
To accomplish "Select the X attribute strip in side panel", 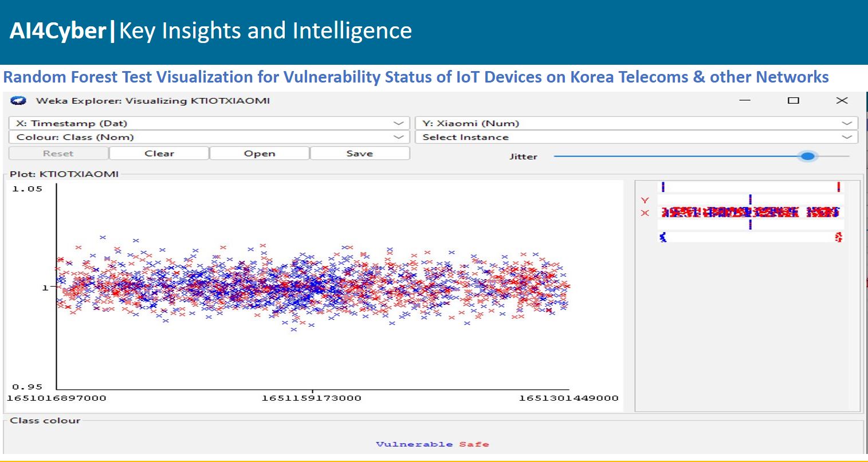I will 751,213.
